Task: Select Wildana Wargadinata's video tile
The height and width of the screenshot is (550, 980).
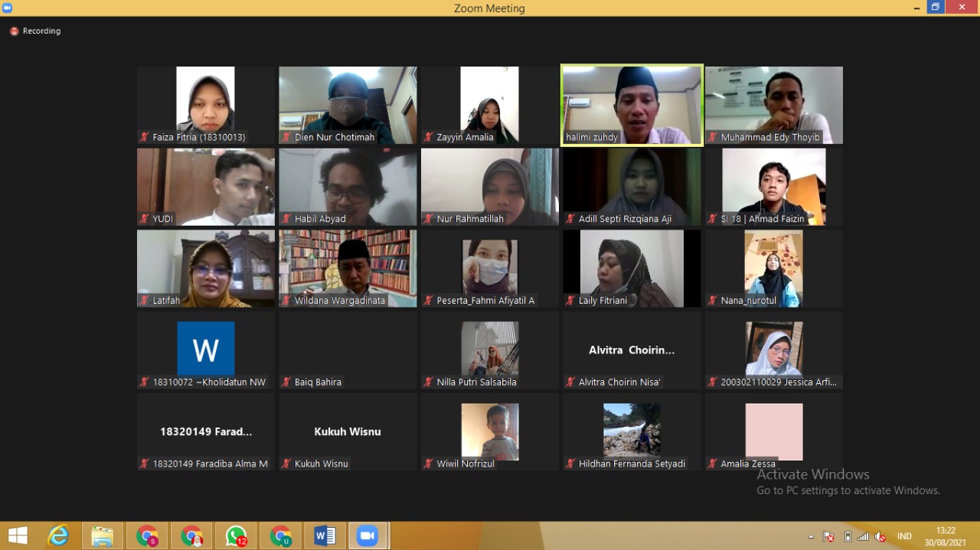Action: 348,268
